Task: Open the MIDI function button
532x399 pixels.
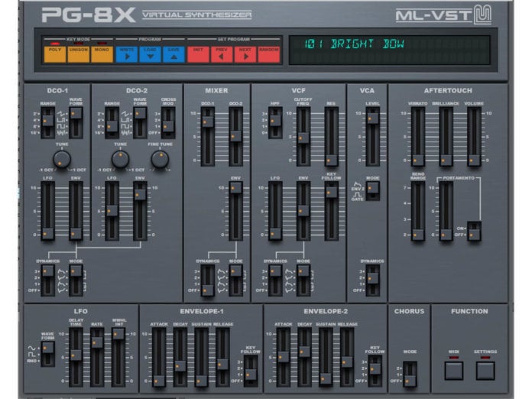Action: [x=455, y=370]
